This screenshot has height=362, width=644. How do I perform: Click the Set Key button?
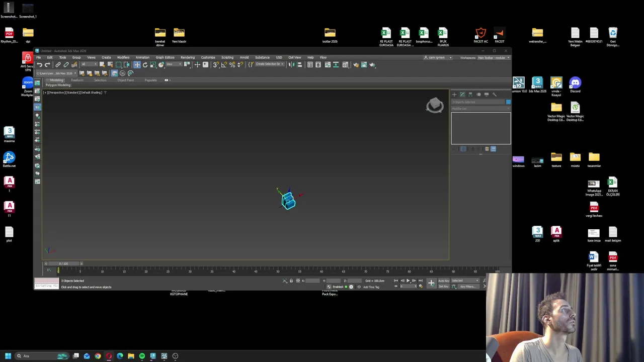coord(444,287)
